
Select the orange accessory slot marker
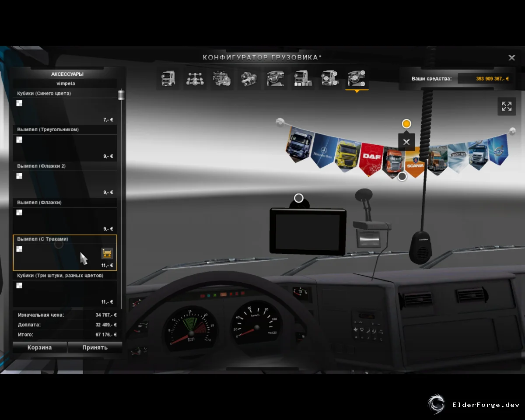click(406, 124)
